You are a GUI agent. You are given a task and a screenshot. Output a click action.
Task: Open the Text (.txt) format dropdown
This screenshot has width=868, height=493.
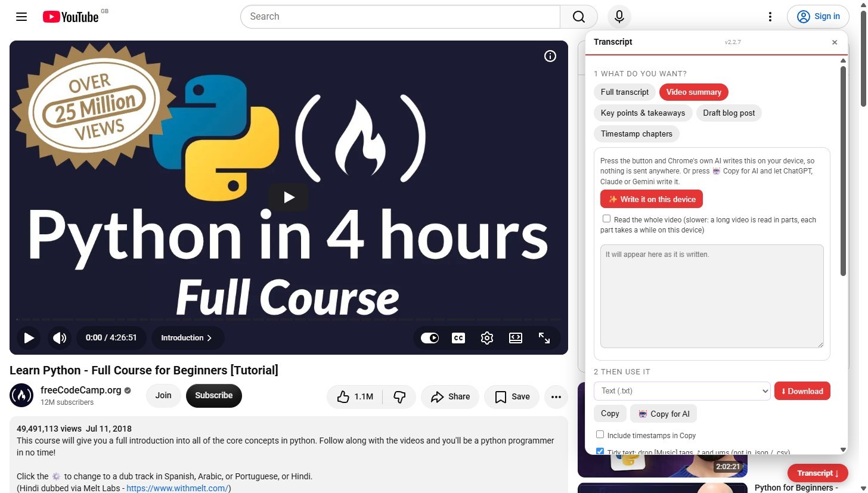click(x=682, y=391)
